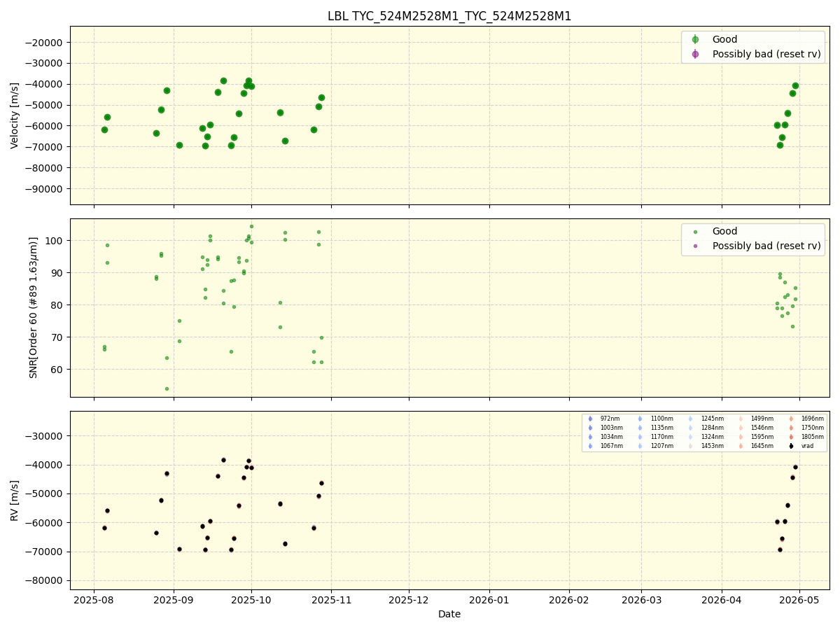The height and width of the screenshot is (630, 840).
Task: Click the 1750nm legend entry
Action: pyautogui.click(x=806, y=428)
